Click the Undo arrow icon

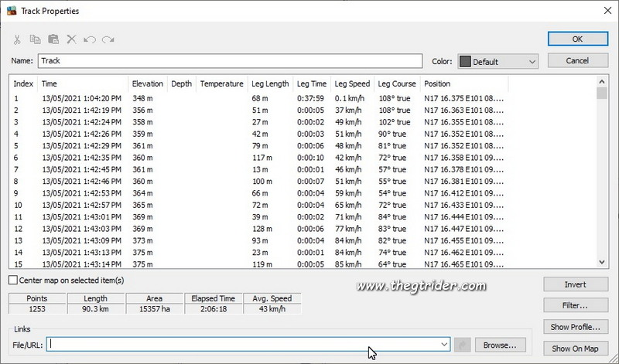(x=90, y=39)
